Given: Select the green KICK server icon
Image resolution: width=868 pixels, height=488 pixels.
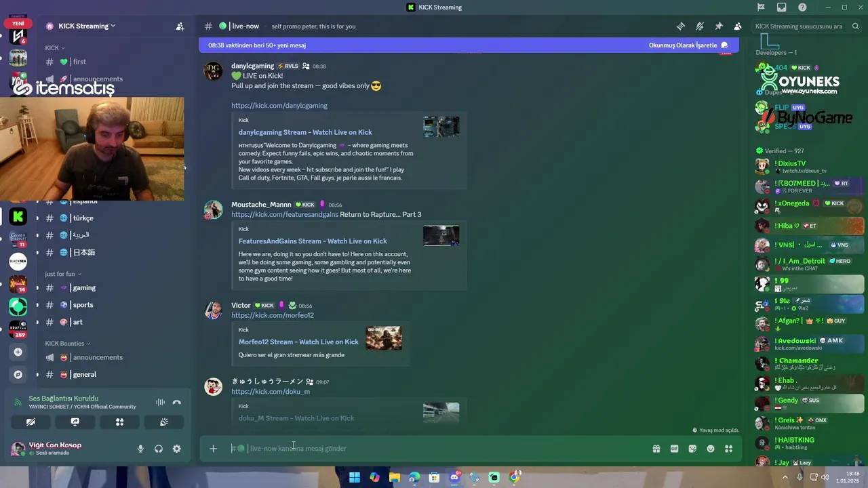Looking at the screenshot, I should (18, 217).
